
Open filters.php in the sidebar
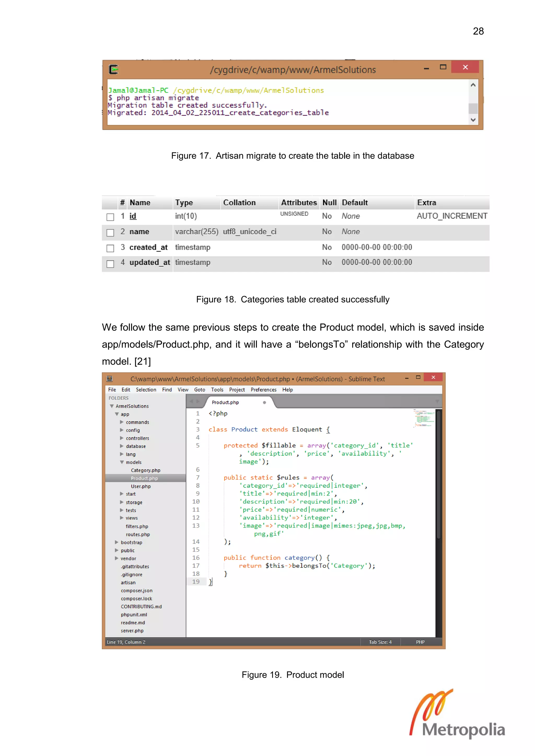coord(137,526)
